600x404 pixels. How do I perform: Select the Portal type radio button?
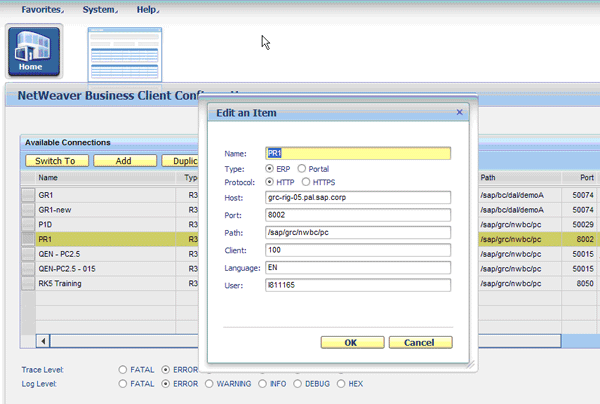(x=302, y=168)
